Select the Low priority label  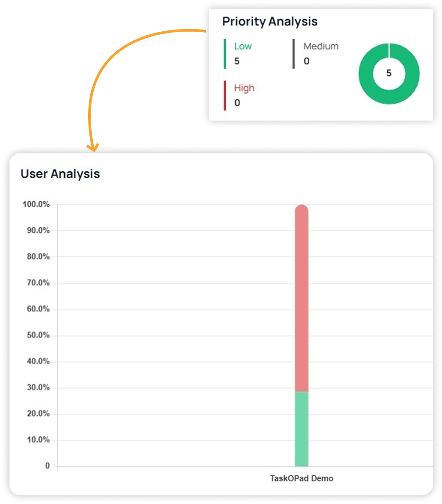(x=243, y=46)
